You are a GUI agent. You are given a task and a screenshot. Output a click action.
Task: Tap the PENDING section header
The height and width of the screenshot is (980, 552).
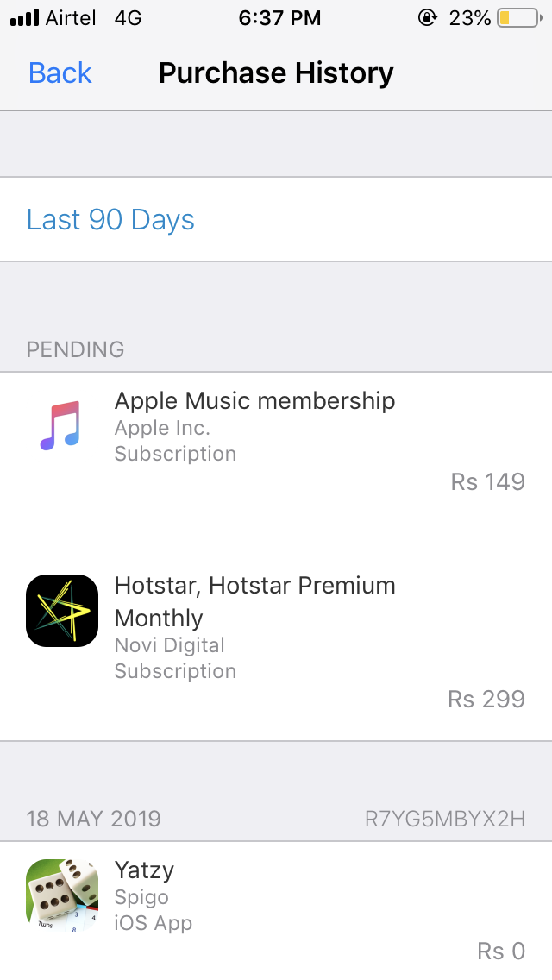coord(75,349)
